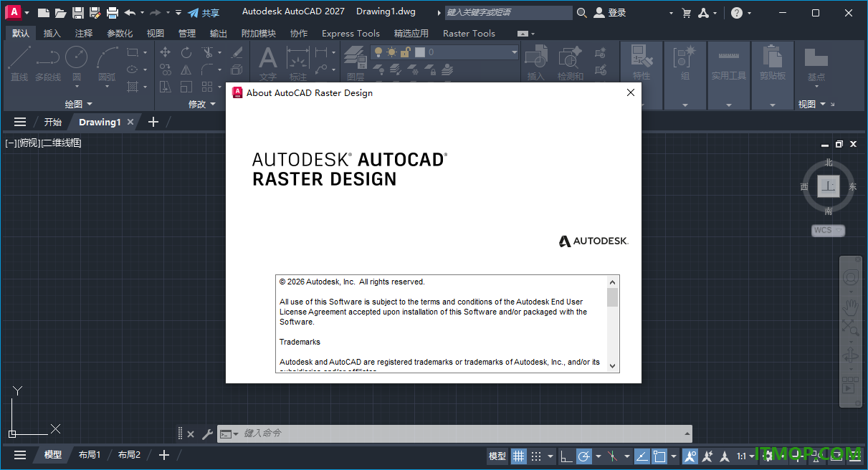
Task: Click the Save As icon
Action: 95,13
